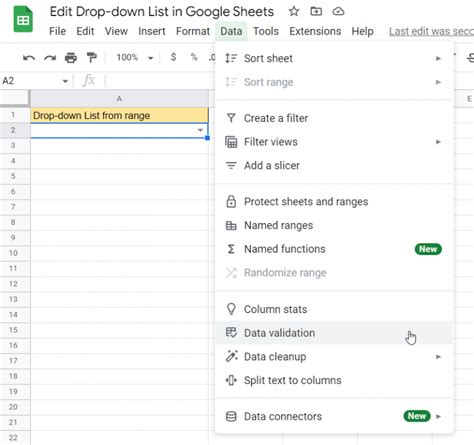Open zoom level 100% dropdown
Image resolution: width=474 pixels, height=445 pixels.
(x=135, y=57)
